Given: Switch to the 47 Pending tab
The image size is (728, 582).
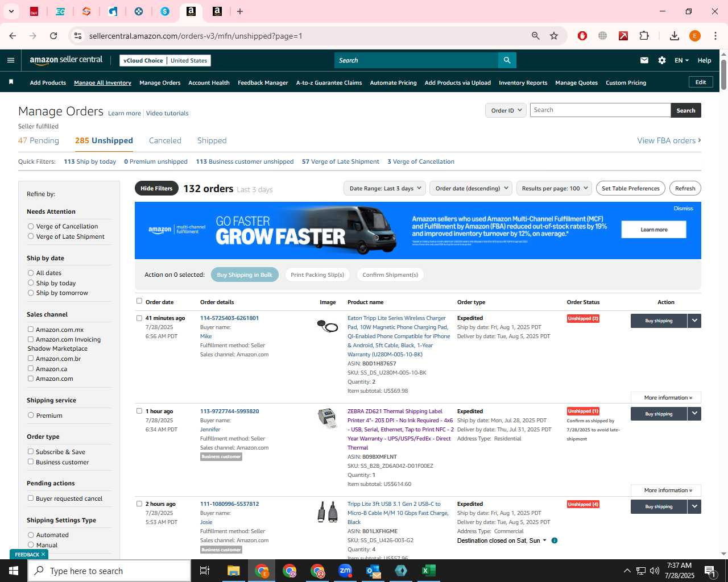Looking at the screenshot, I should [x=39, y=140].
